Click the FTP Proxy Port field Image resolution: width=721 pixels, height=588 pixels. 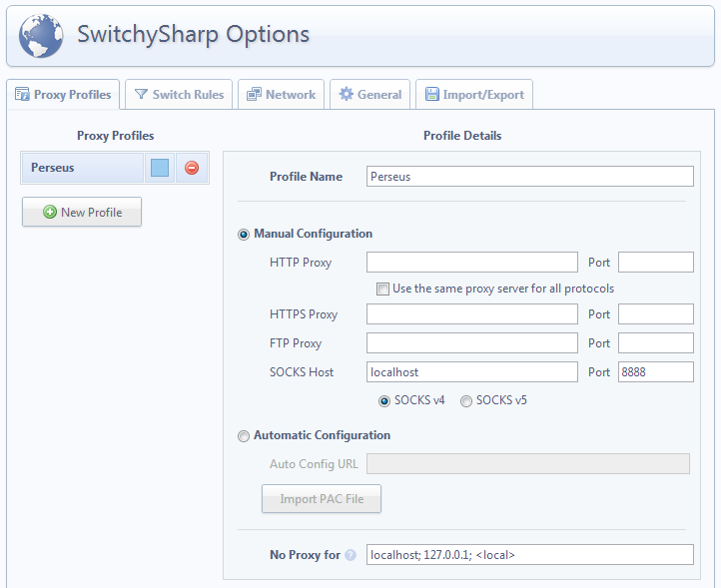(x=656, y=343)
